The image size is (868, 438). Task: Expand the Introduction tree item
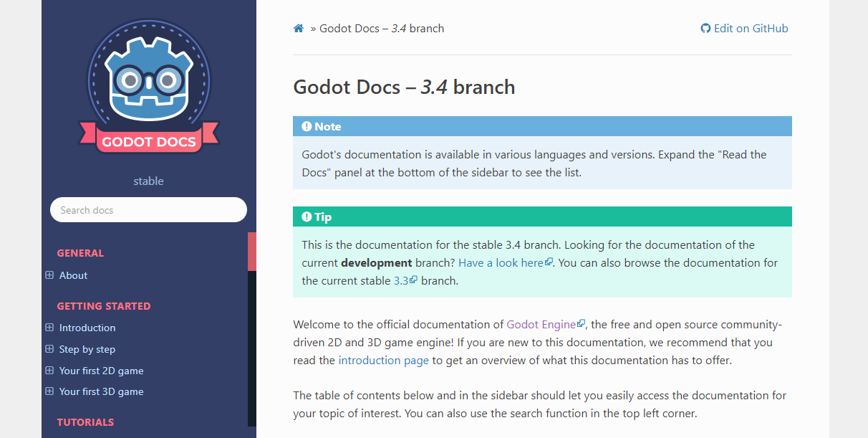(x=49, y=328)
